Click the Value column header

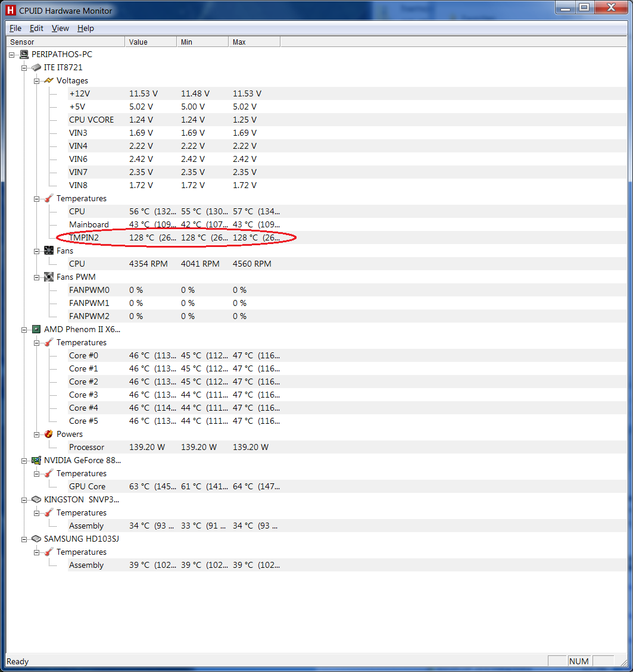coord(151,42)
